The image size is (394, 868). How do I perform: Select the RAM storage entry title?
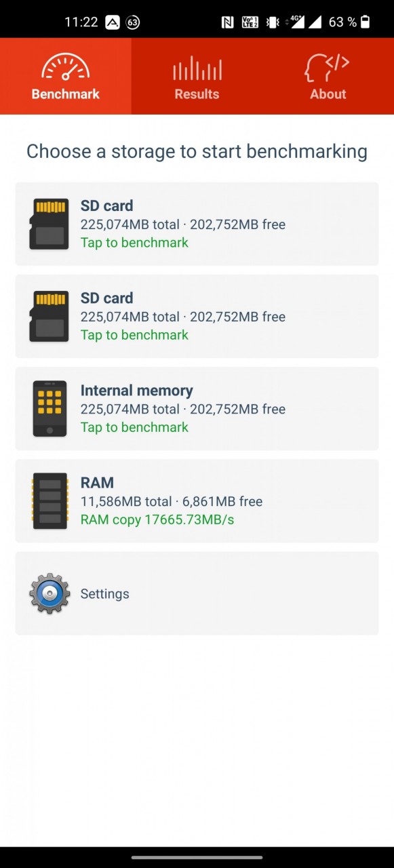coord(97,483)
